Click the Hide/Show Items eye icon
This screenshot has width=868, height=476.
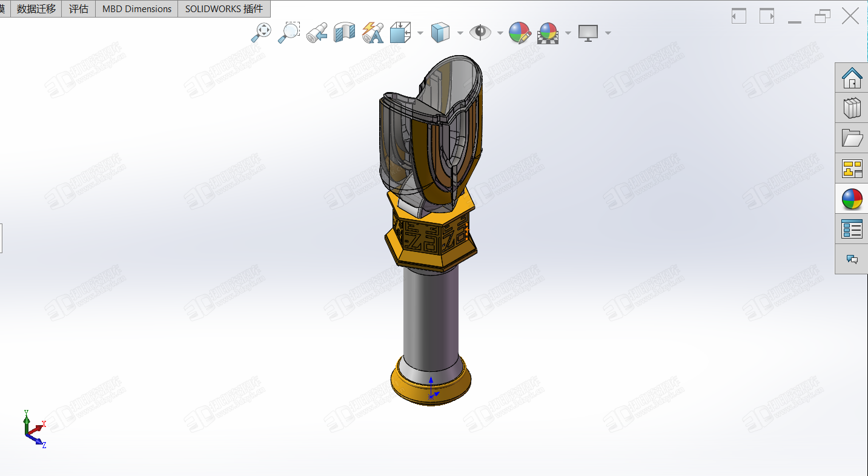[480, 32]
